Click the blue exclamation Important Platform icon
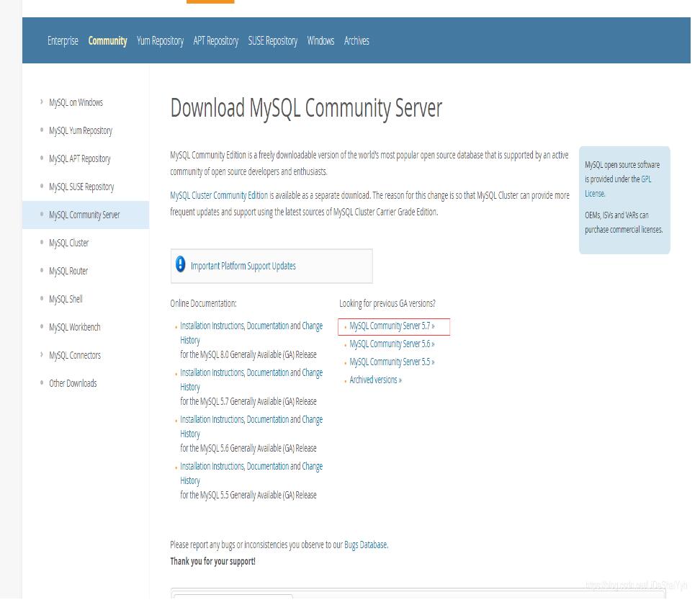 [x=181, y=265]
